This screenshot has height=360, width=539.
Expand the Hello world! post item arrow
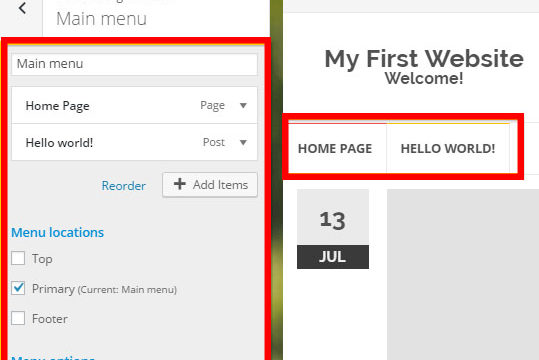coord(243,142)
